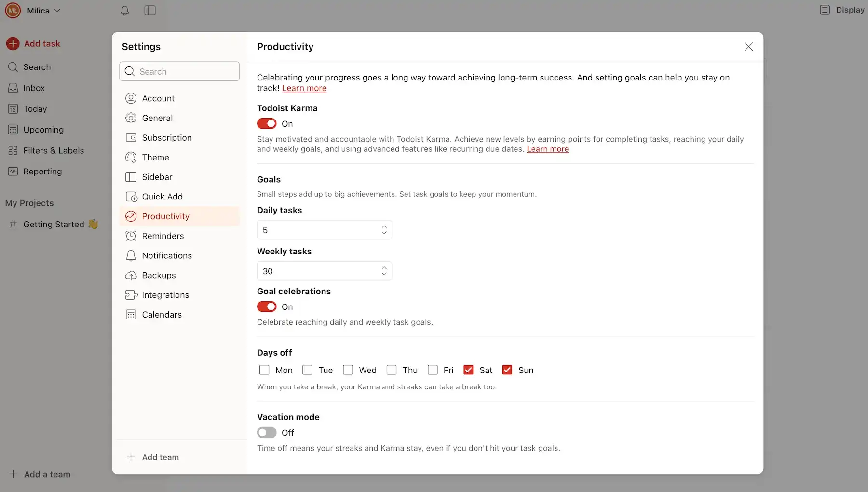
Task: Open the Milica account dropdown chevron
Action: tap(57, 11)
